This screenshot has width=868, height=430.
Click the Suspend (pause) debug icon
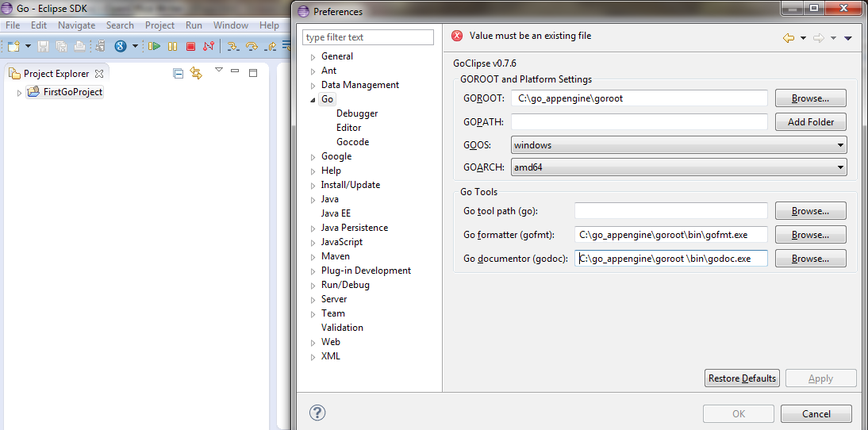(172, 47)
